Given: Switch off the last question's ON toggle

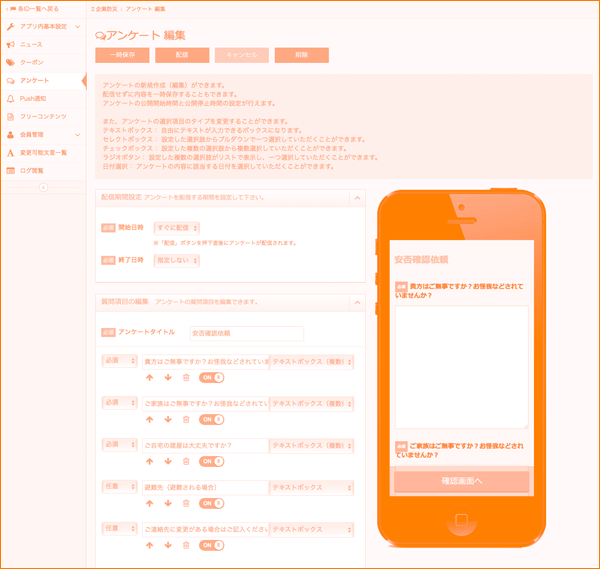Looking at the screenshot, I should coord(211,545).
